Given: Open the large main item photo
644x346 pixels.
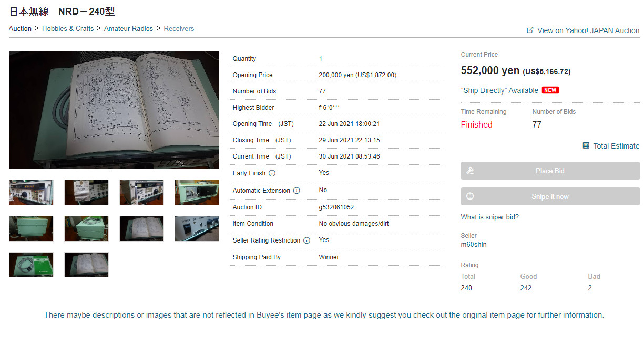Looking at the screenshot, I should [x=114, y=110].
